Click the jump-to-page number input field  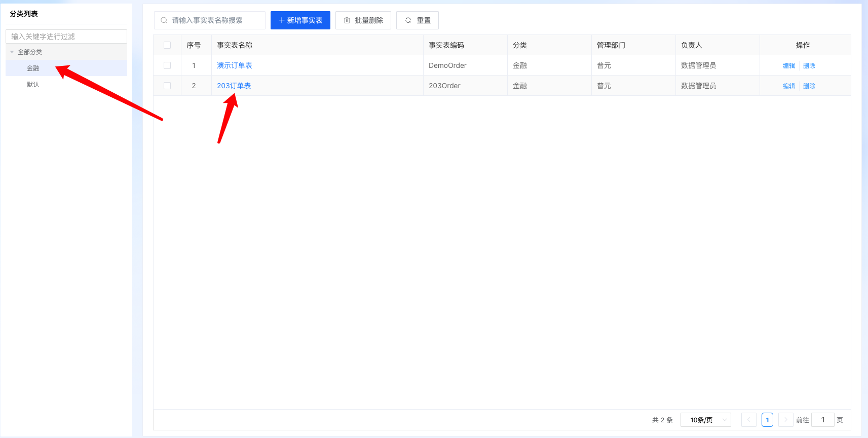(822, 420)
